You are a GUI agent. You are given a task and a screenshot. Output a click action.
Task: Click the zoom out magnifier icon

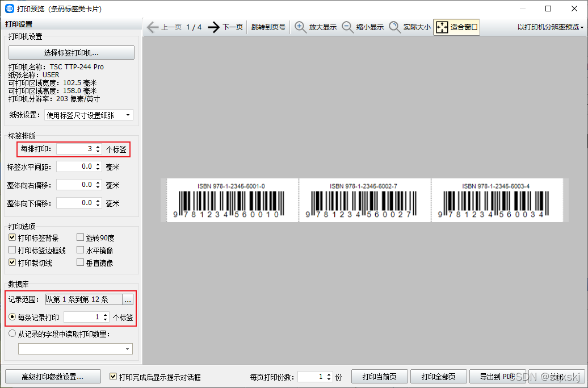[347, 27]
